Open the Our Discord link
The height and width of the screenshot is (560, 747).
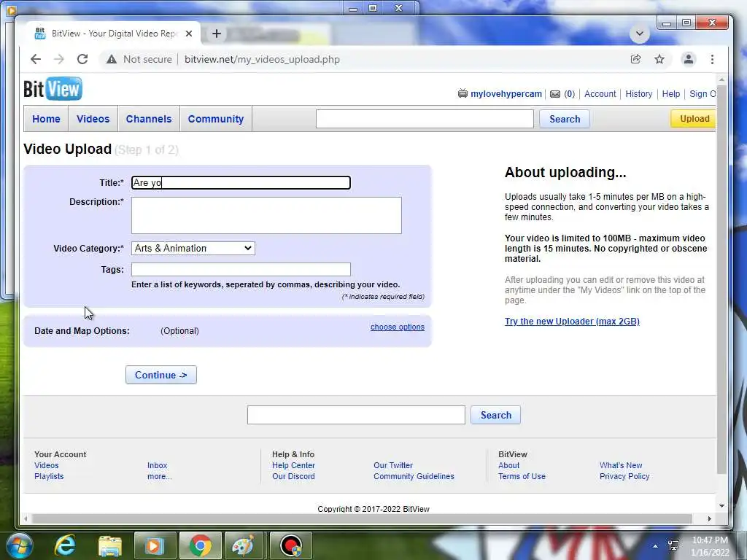[x=293, y=476]
